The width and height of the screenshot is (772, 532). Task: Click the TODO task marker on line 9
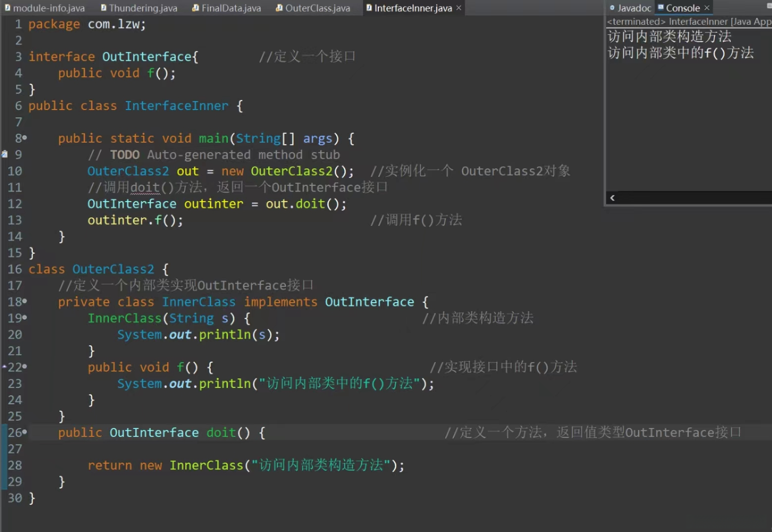4,155
